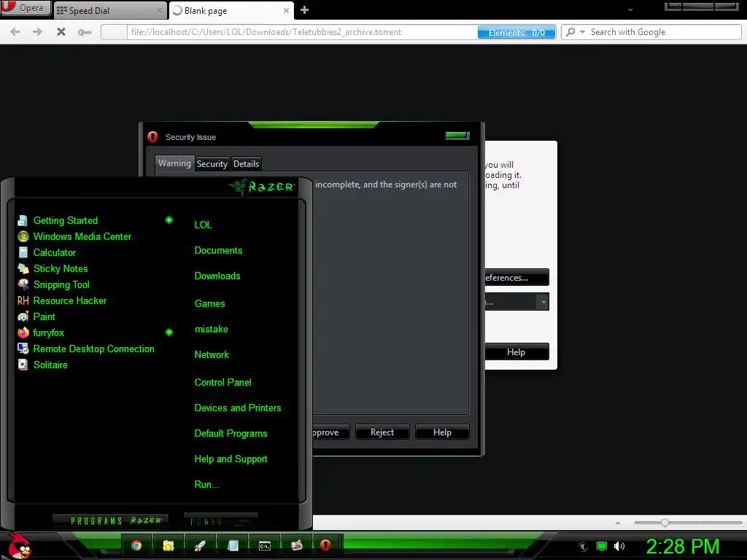Close the Blank page tab
Screen dimensions: 747x560
(286, 10)
